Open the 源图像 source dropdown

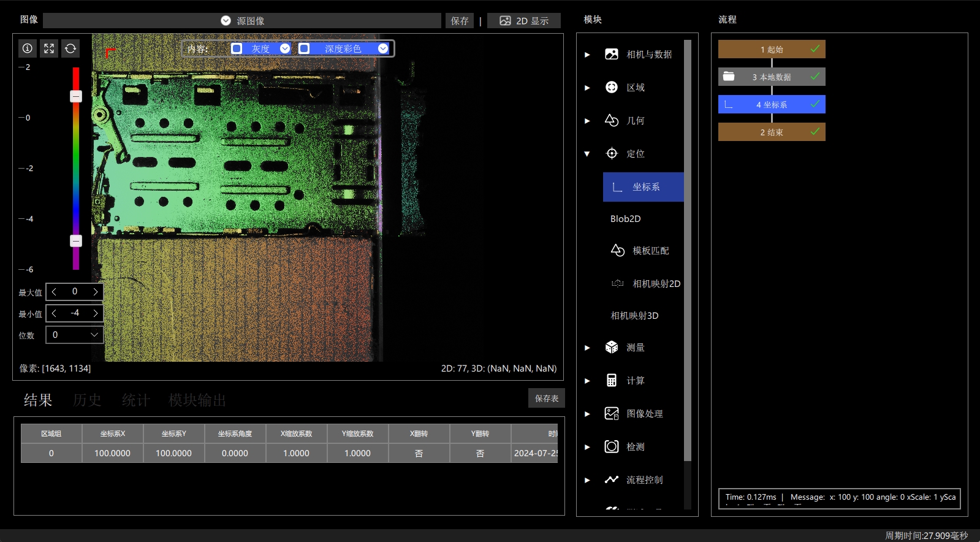242,21
